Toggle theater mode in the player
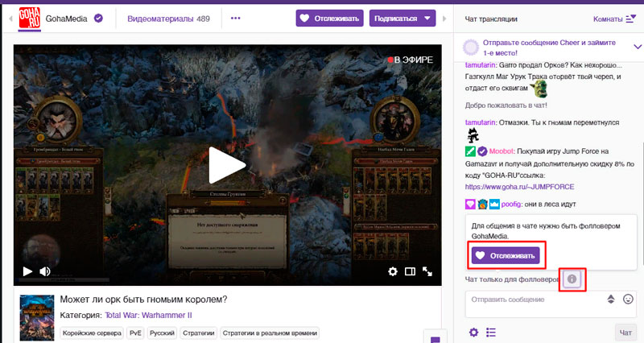 click(410, 271)
